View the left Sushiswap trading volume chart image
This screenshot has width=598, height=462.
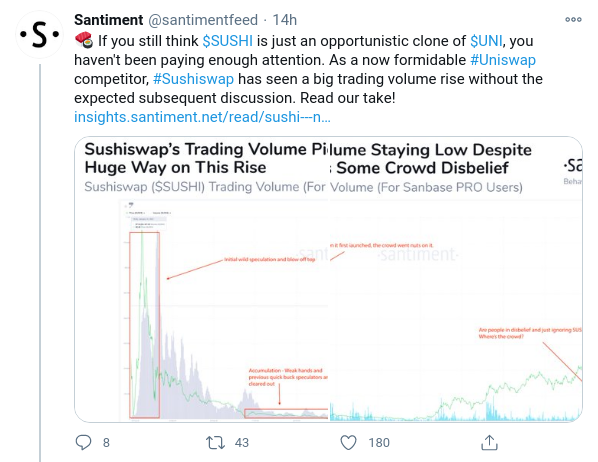tap(201, 279)
